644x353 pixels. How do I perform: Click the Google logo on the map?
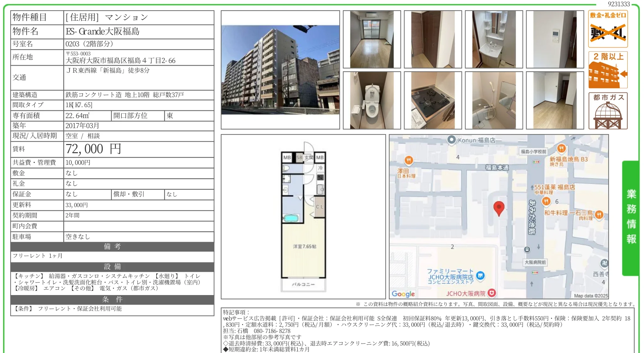click(x=403, y=294)
